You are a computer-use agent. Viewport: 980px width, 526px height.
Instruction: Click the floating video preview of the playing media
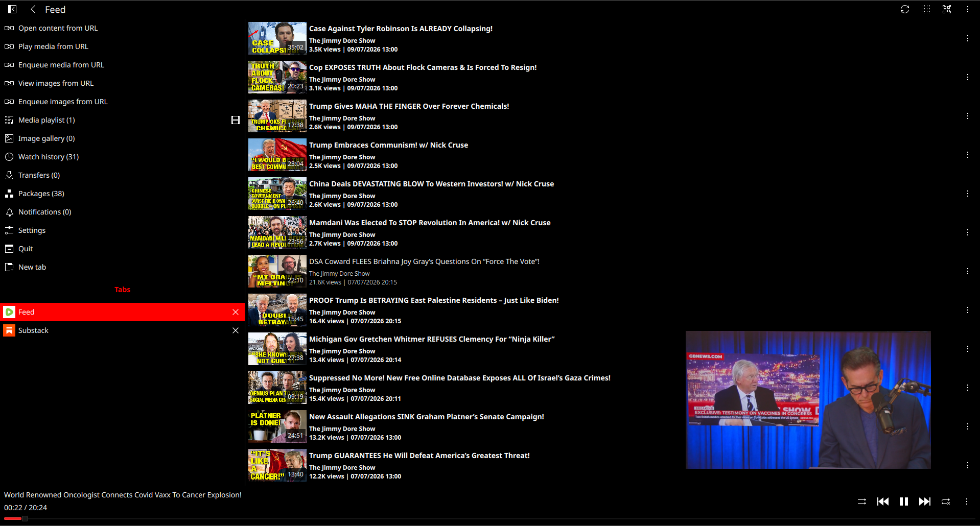[808, 400]
